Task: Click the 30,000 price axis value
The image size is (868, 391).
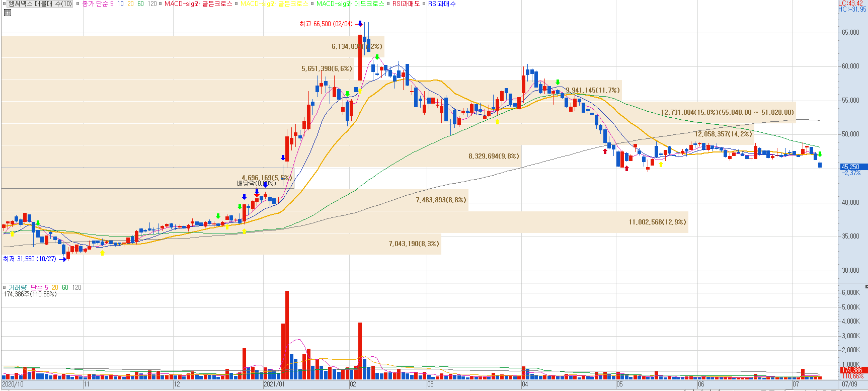Action: click(850, 271)
